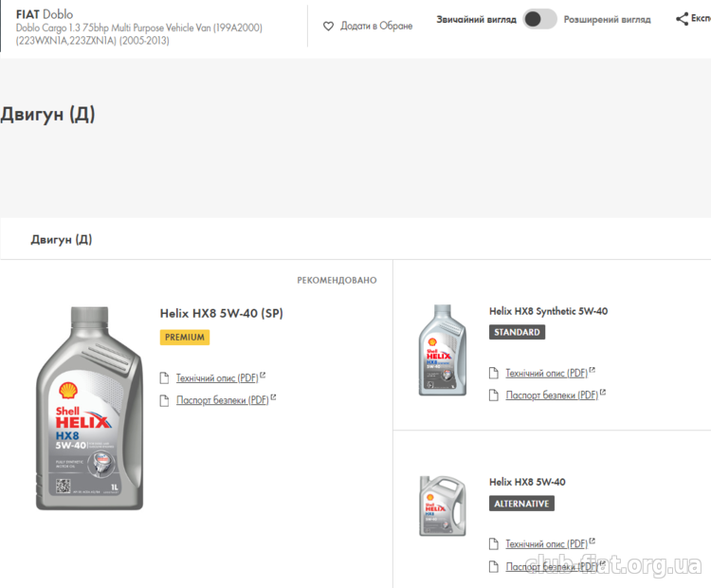Open Технічний опис PDF for alternative HX8
The width and height of the screenshot is (711, 588).
click(x=546, y=543)
